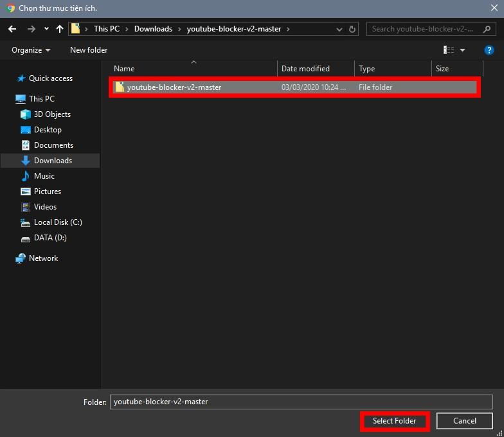Open Network in navigation pane
Image resolution: width=504 pixels, height=437 pixels.
44,258
